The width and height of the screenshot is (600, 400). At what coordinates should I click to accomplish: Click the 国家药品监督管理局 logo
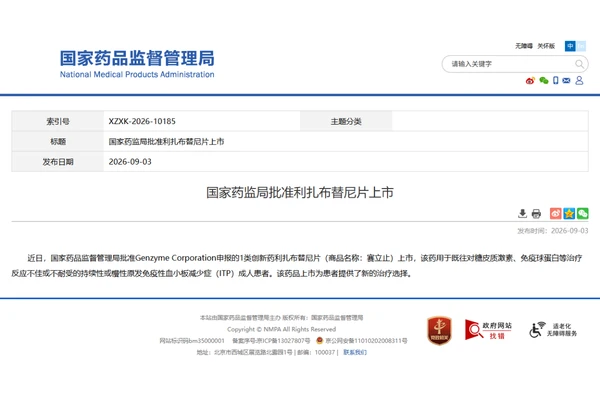[x=137, y=64]
